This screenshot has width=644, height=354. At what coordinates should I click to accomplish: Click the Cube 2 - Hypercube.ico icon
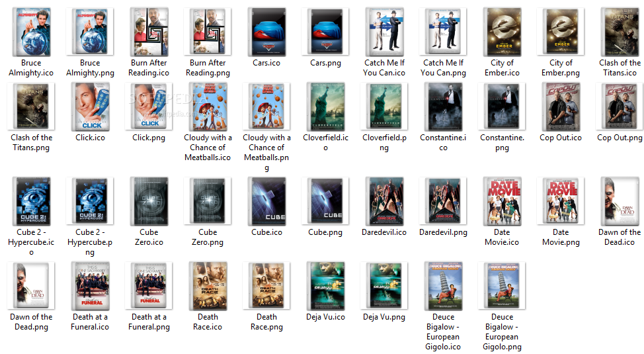31,201
